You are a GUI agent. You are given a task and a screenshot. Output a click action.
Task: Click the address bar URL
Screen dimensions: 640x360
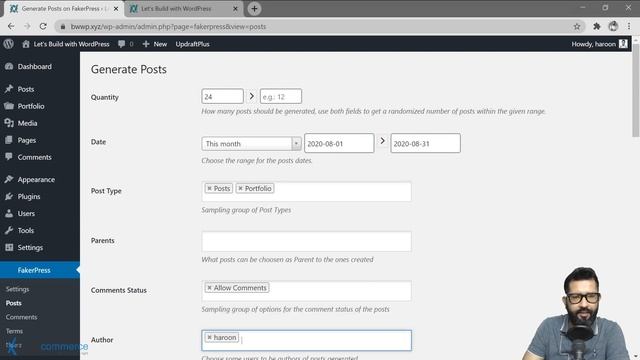click(169, 27)
